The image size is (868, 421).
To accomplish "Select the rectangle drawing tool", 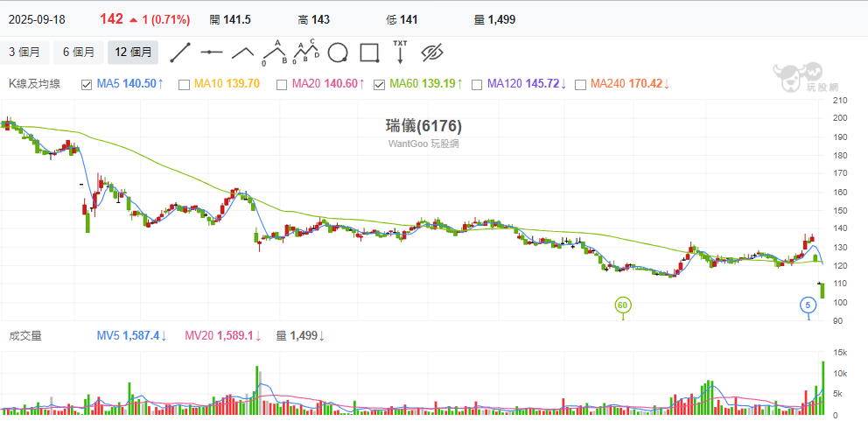I will [369, 53].
